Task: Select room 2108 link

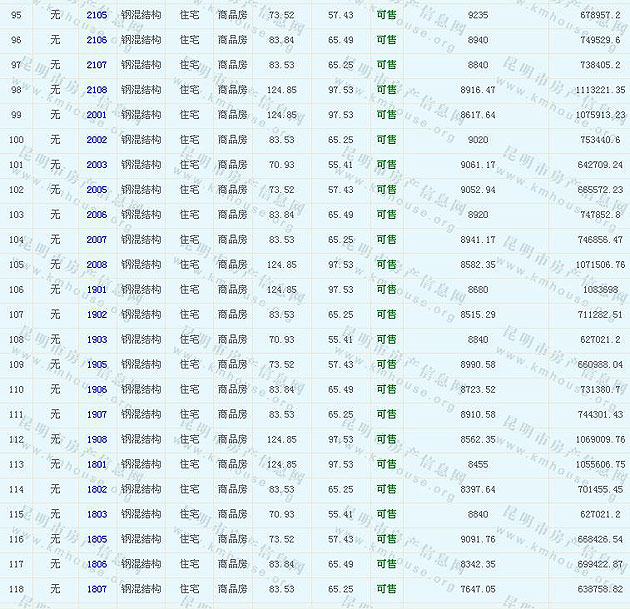Action: tap(97, 90)
